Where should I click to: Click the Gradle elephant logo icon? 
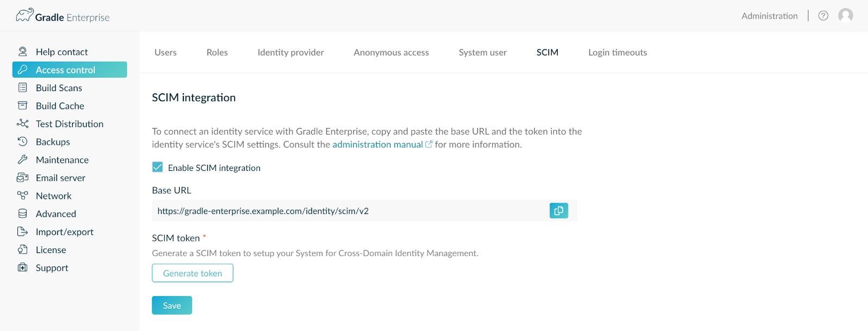pos(24,15)
